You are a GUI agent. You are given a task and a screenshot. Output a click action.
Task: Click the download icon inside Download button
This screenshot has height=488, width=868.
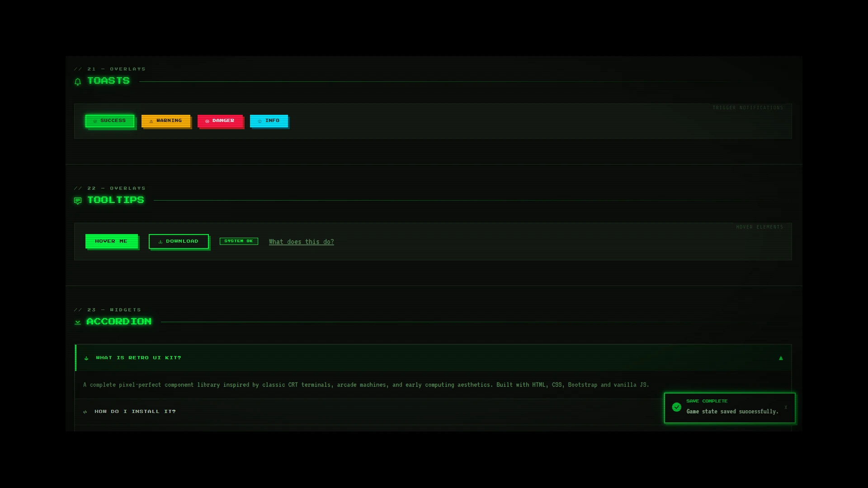click(x=160, y=242)
